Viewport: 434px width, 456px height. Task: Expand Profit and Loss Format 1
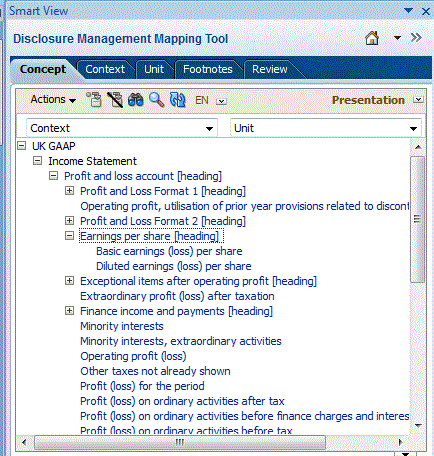point(69,191)
